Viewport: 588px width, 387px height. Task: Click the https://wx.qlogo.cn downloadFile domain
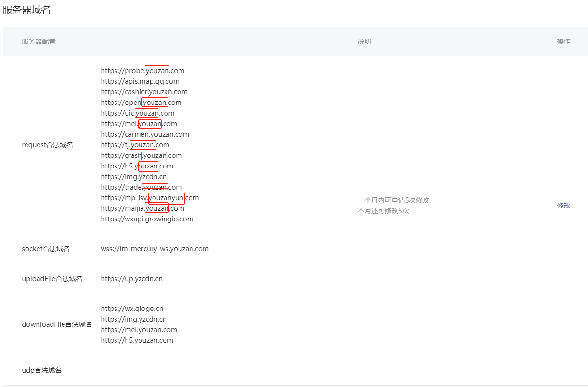click(x=132, y=309)
